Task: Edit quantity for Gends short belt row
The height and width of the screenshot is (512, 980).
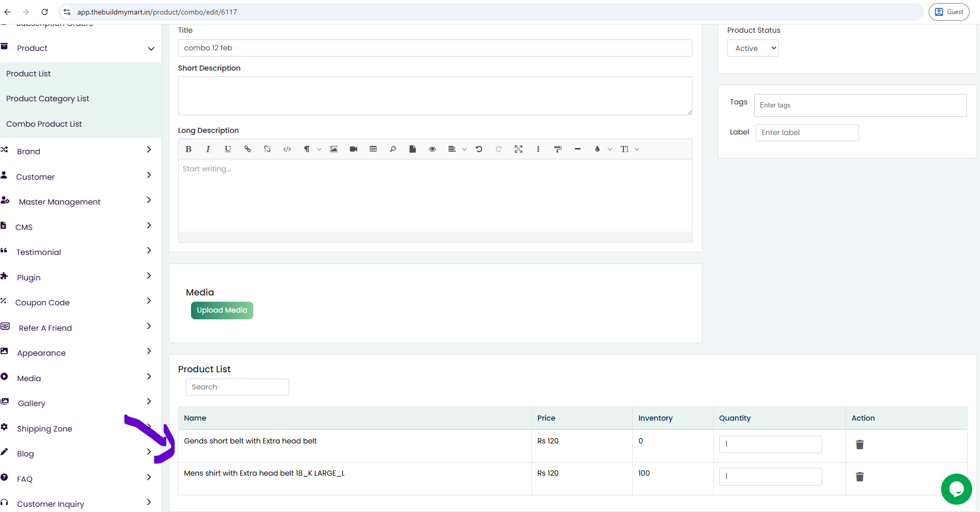Action: [x=770, y=444]
